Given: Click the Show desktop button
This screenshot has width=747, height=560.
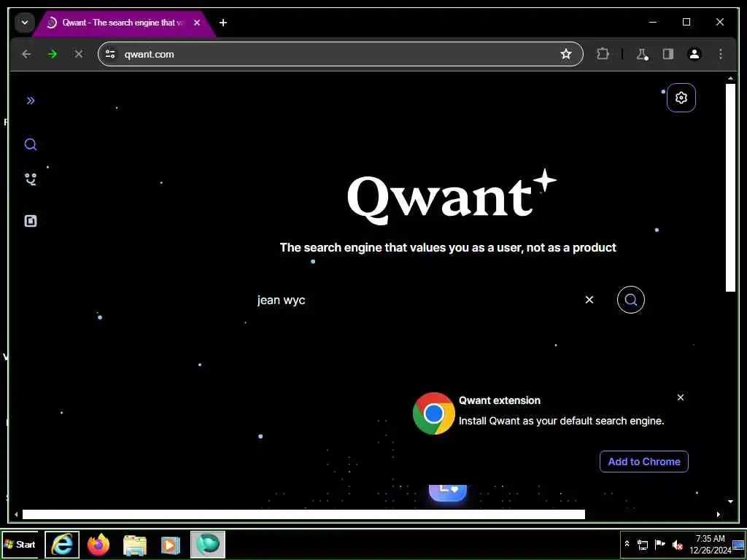Looking at the screenshot, I should [738, 544].
